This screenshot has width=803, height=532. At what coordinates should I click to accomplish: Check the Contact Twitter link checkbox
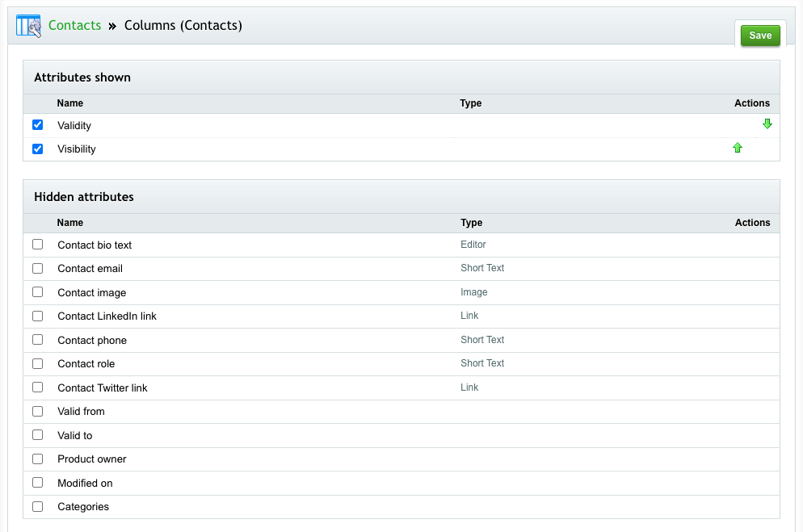(x=37, y=387)
